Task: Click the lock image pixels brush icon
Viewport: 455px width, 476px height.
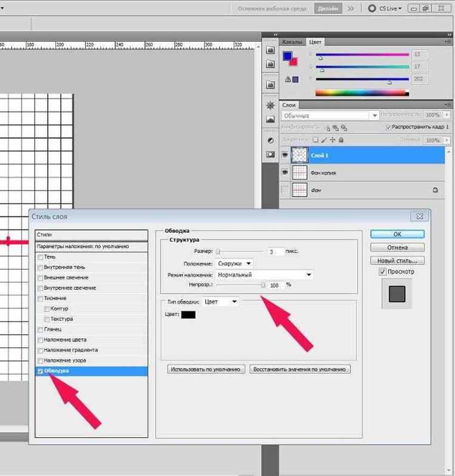Action: click(324, 140)
